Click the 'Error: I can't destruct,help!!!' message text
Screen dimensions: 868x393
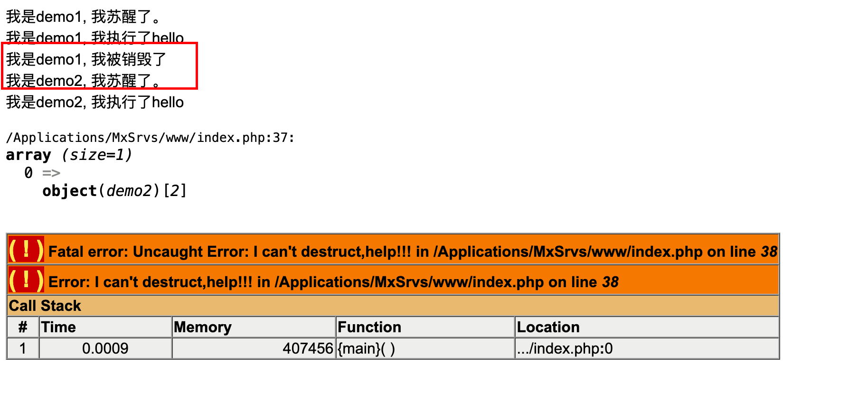[333, 282]
